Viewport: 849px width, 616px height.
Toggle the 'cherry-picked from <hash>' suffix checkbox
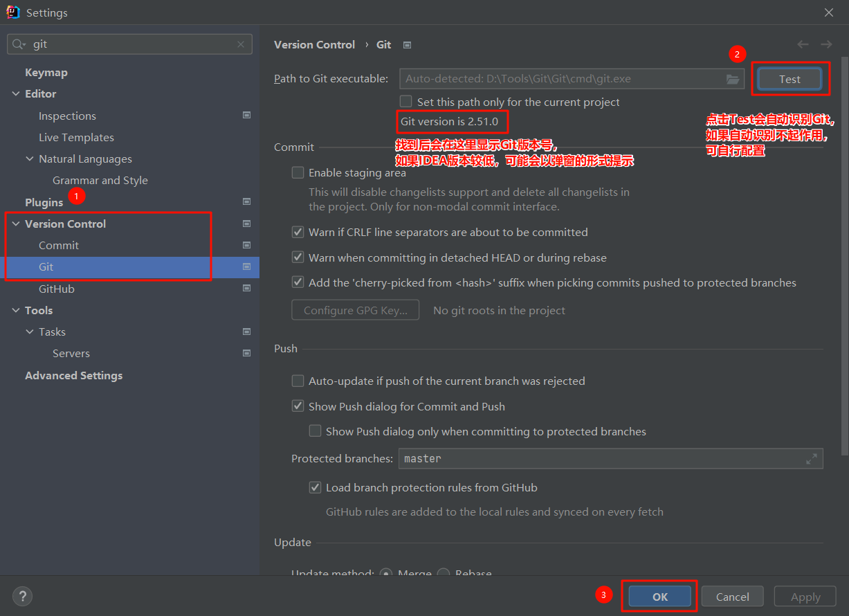tap(298, 282)
